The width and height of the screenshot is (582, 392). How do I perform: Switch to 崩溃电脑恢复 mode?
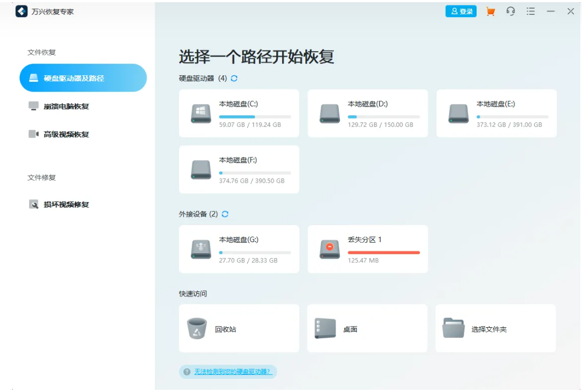(x=66, y=105)
